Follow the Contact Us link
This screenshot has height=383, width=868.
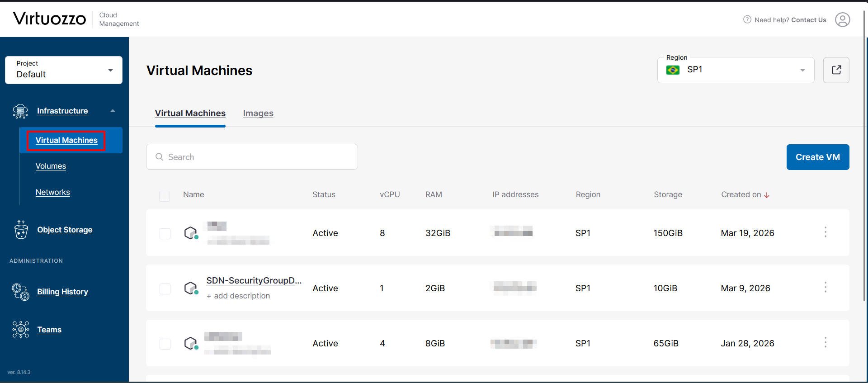tap(809, 20)
